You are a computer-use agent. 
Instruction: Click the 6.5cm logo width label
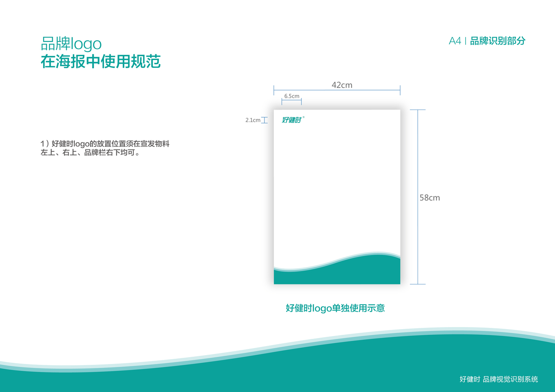click(292, 96)
